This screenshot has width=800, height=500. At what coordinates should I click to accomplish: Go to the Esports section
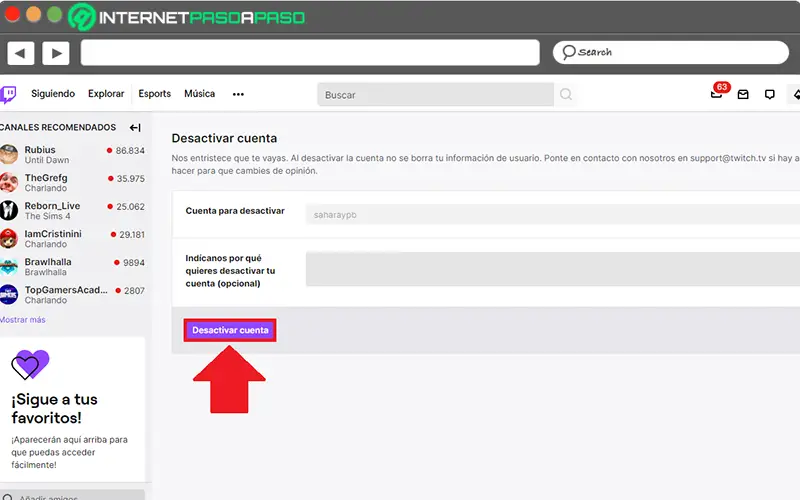155,94
